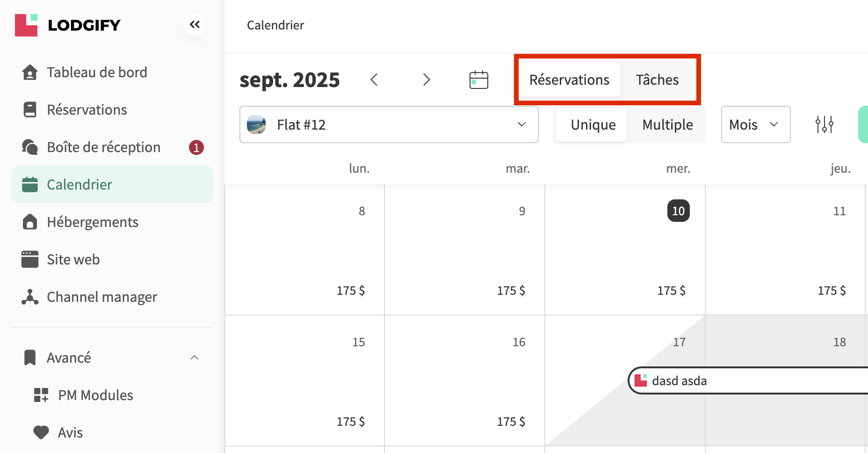868x453 pixels.
Task: Switch to Tâches view toggle
Action: [657, 80]
